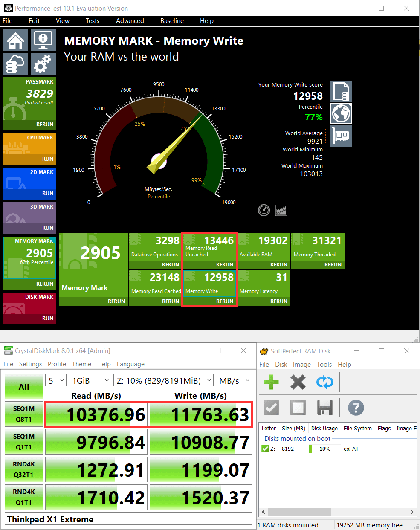Open the Language menu in CrystalDiskMark
This screenshot has width=420, height=530.
[x=130, y=364]
